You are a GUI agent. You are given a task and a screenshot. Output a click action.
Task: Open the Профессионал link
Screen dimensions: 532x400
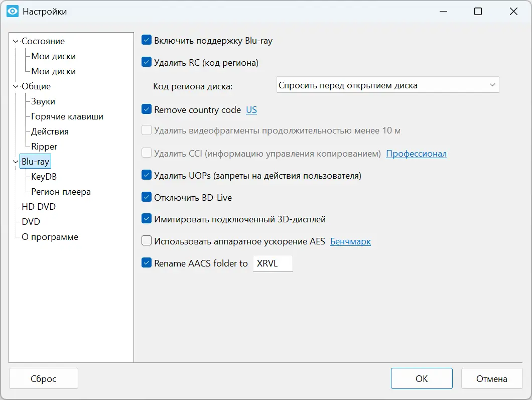click(416, 154)
